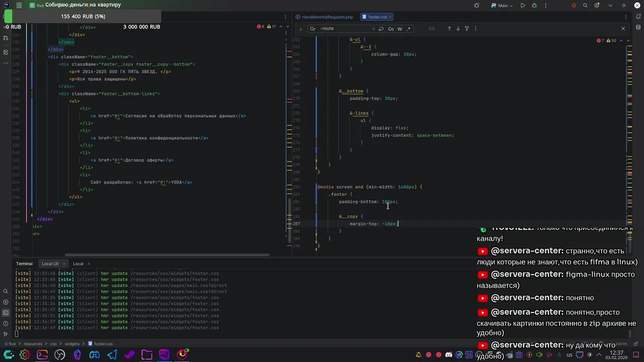Screen dimensions: 644x362
Task: Insert new line in search field
Action: 381,29
